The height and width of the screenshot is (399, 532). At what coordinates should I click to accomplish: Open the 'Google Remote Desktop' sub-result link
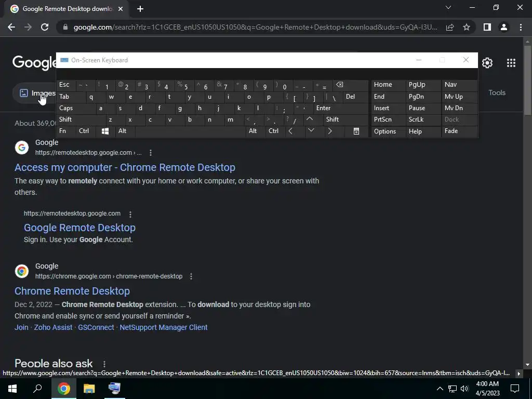[x=79, y=228]
